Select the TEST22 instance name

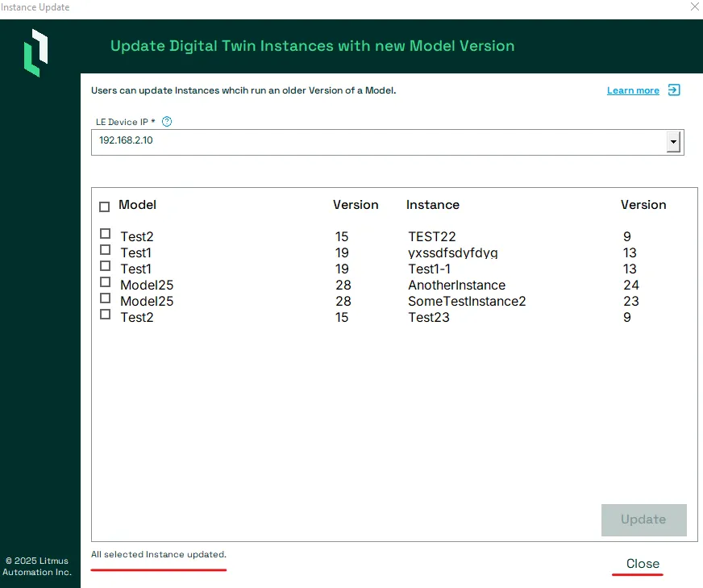click(432, 236)
